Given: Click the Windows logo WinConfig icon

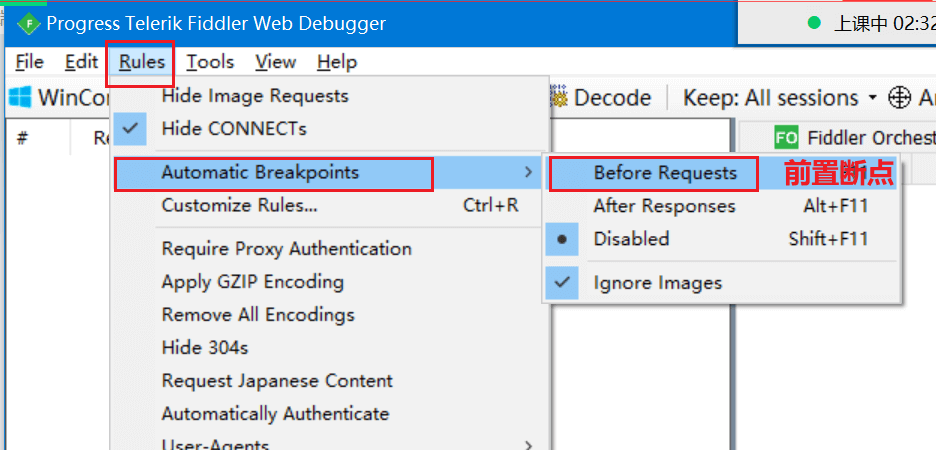Looking at the screenshot, I should point(20,97).
